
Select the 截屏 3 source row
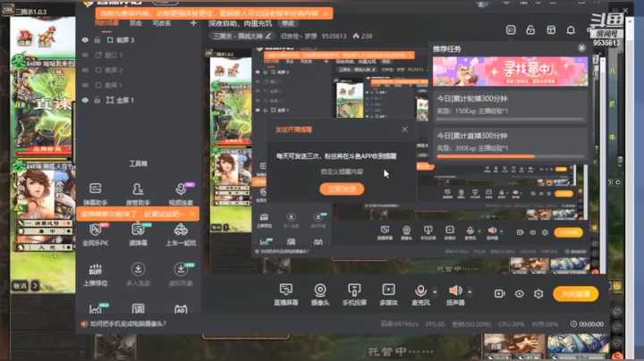138,40
